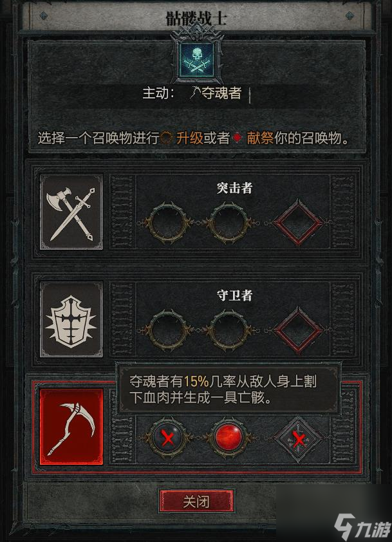Click the skull and crossed swords emblem
392x542 pixels.
196,61
